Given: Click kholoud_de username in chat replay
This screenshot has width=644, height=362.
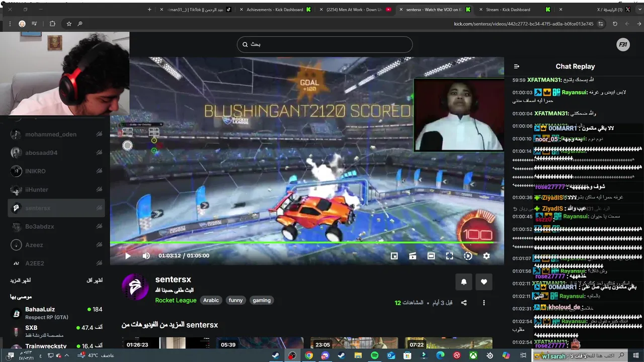Looking at the screenshot, I should tap(565, 307).
